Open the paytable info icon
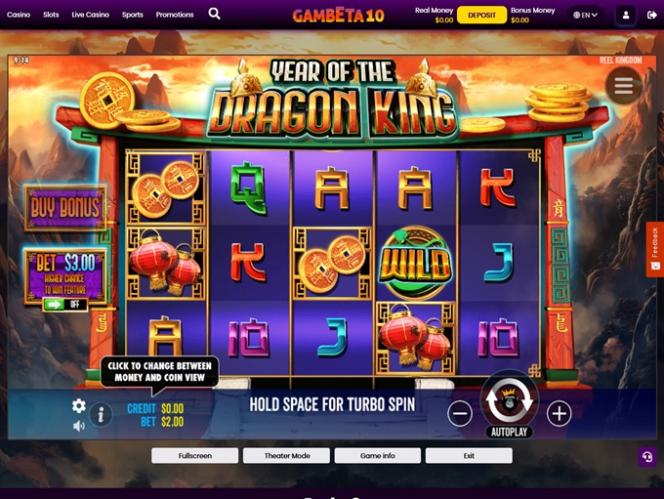This screenshot has width=664, height=499. click(x=101, y=414)
